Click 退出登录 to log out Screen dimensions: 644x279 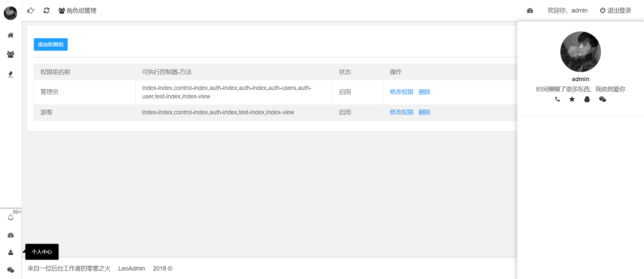pos(616,10)
